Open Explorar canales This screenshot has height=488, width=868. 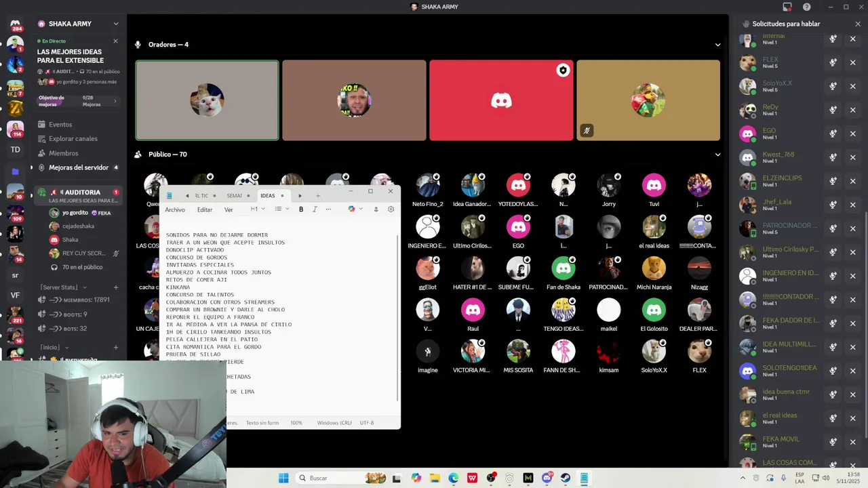73,139
